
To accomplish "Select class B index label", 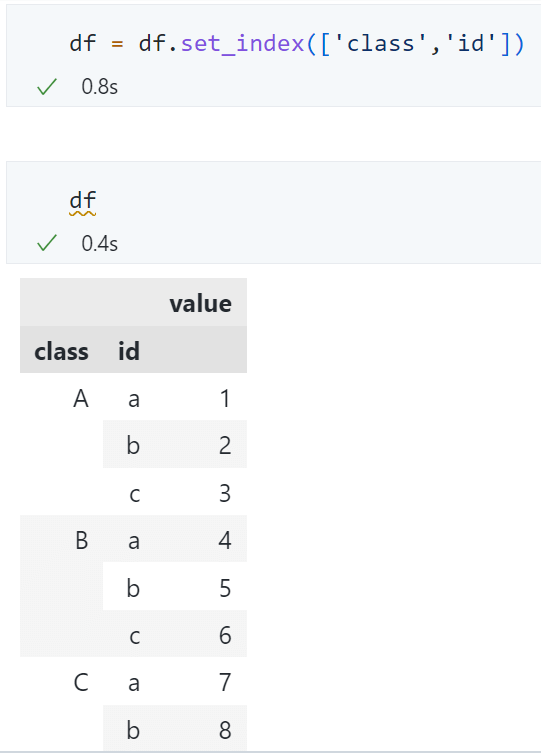I will (81, 540).
